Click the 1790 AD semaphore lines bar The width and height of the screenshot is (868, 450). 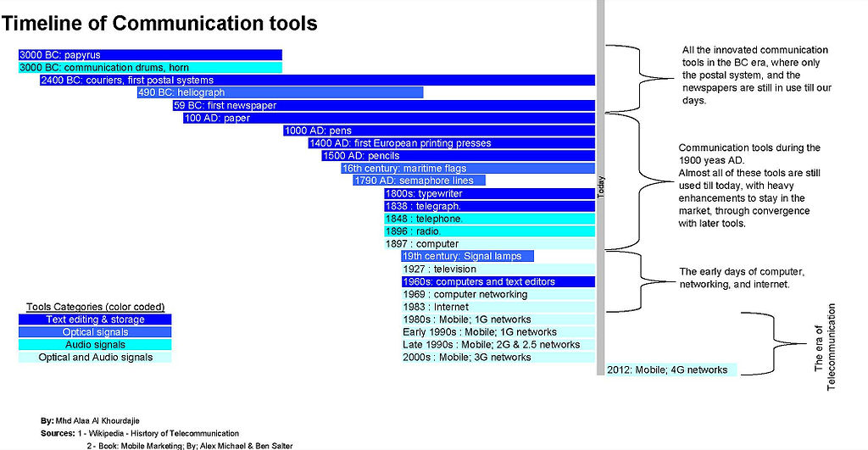tap(419, 181)
